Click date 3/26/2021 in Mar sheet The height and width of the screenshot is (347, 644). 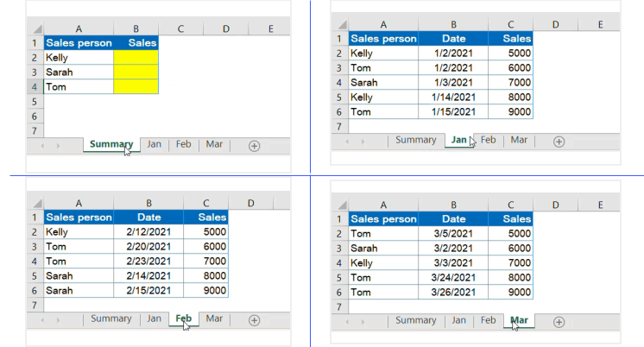[x=453, y=293]
